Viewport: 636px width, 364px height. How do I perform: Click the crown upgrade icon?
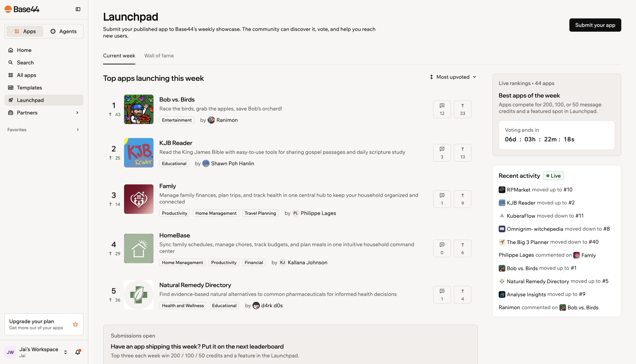tap(76, 324)
